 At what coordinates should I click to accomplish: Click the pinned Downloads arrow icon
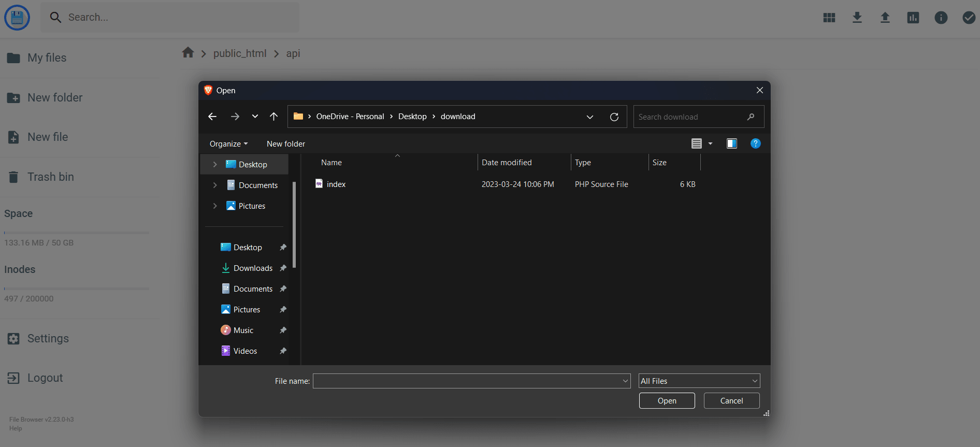coord(226,268)
